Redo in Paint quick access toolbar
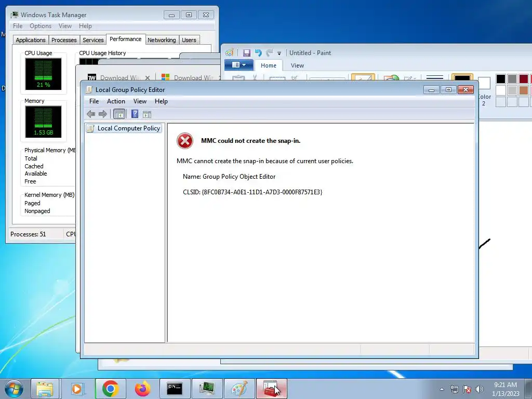Screen dimensions: 532x399 (270, 53)
